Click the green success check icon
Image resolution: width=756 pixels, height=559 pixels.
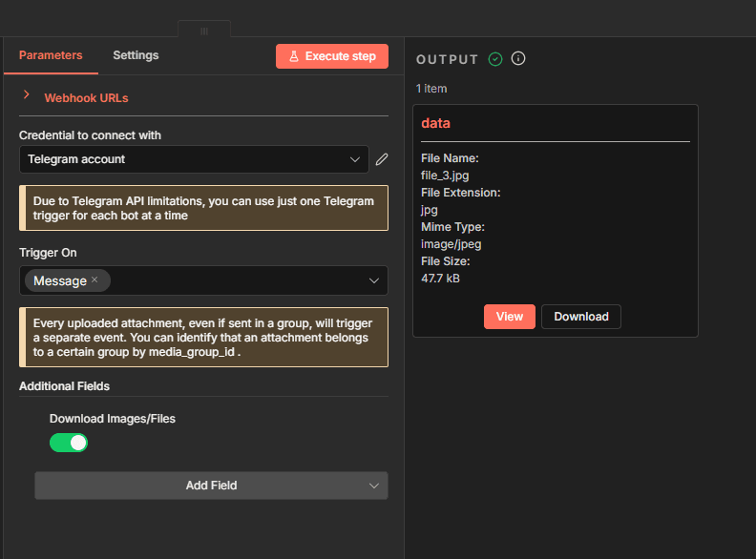tap(494, 59)
